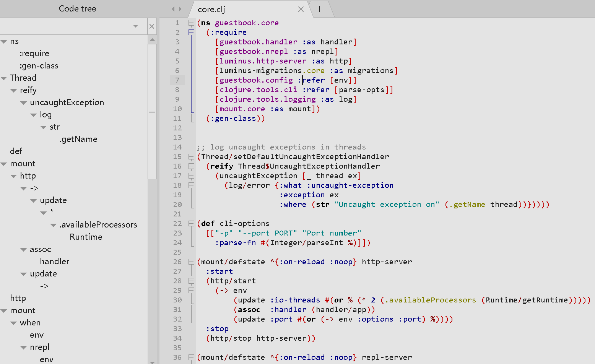Select env under the when node

point(37,335)
